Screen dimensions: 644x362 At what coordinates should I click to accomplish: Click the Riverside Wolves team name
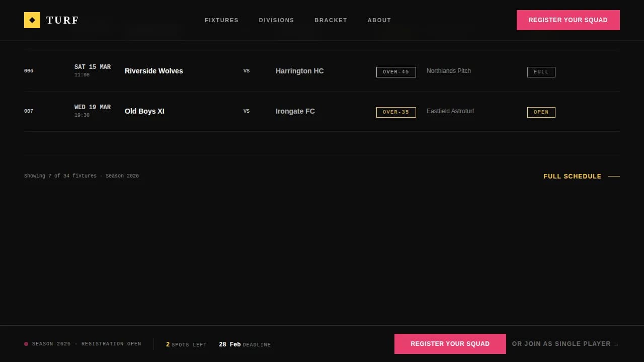pyautogui.click(x=153, y=71)
